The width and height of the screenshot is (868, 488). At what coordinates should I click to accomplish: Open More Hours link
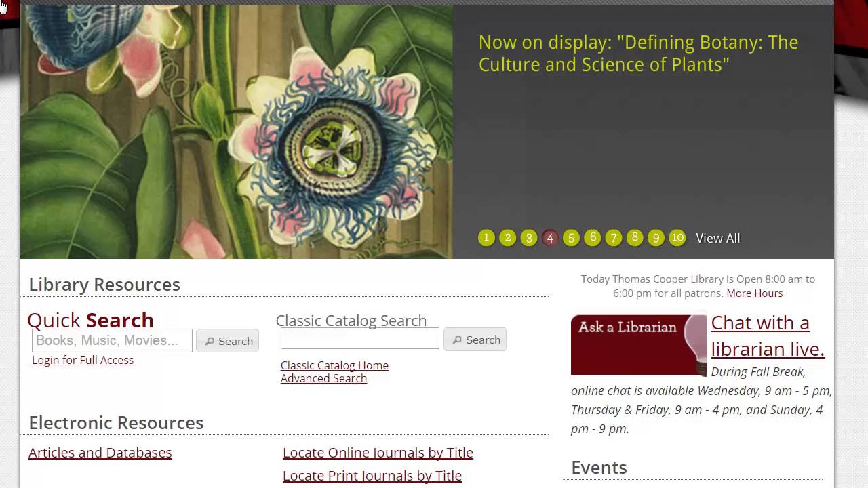tap(754, 293)
